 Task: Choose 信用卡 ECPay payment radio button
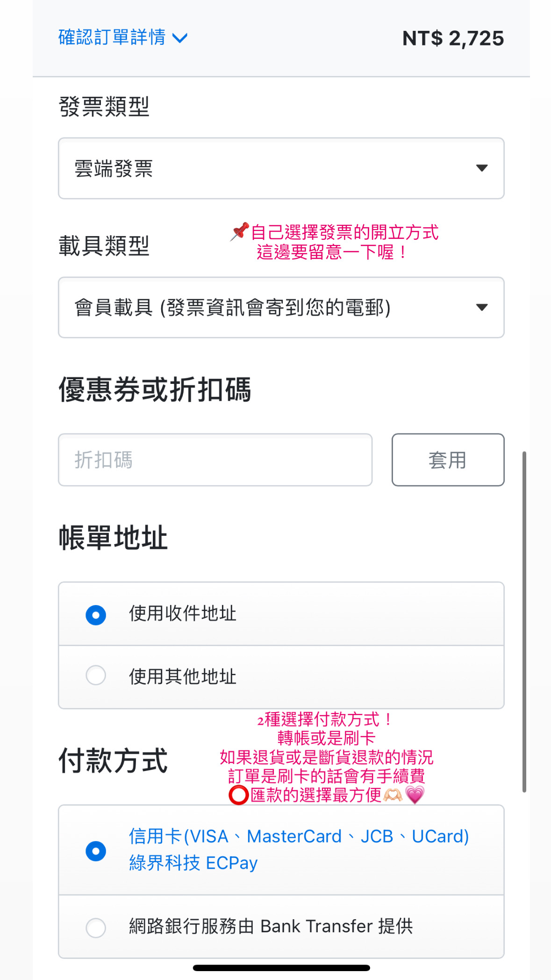[96, 851]
